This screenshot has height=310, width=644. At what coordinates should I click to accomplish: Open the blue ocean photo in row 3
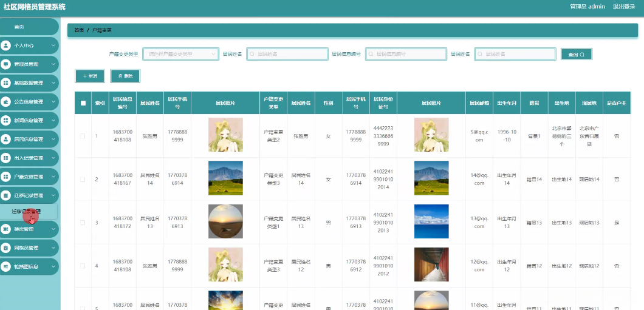[431, 221]
